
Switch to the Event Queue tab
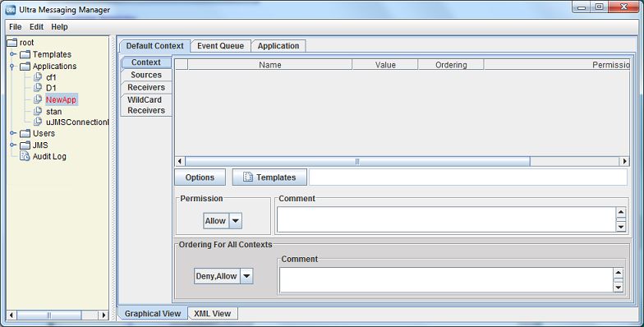pos(220,46)
